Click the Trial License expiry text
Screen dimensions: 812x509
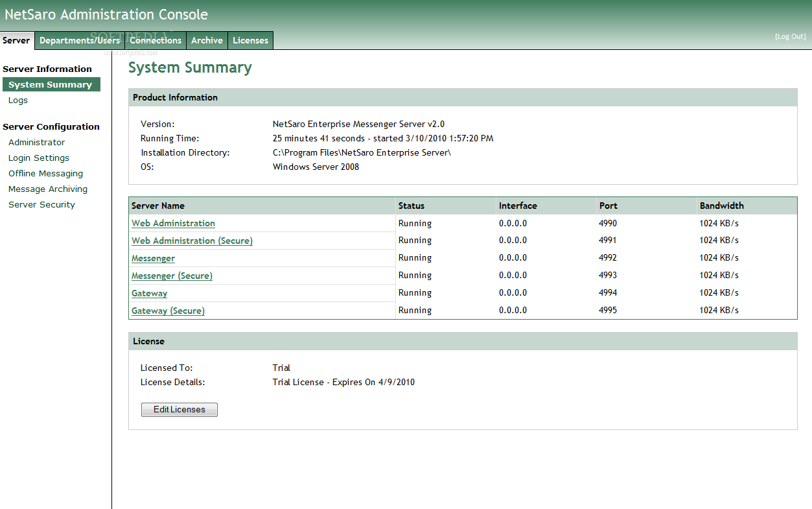343,382
